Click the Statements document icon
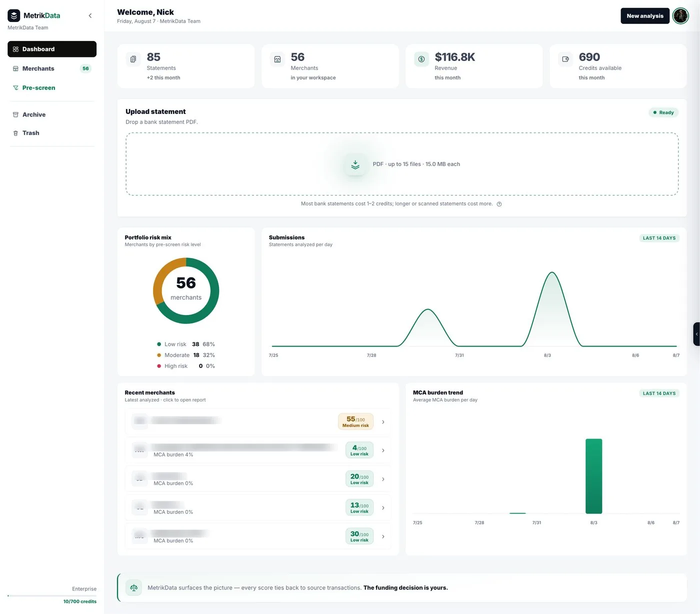Image resolution: width=700 pixels, height=614 pixels. pos(133,59)
